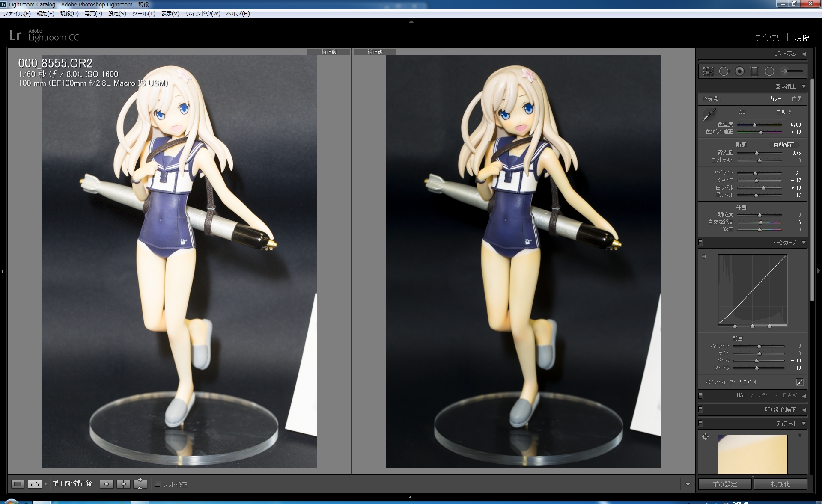The width and height of the screenshot is (822, 504).
Task: Open the ファイル(F) menu
Action: point(17,14)
